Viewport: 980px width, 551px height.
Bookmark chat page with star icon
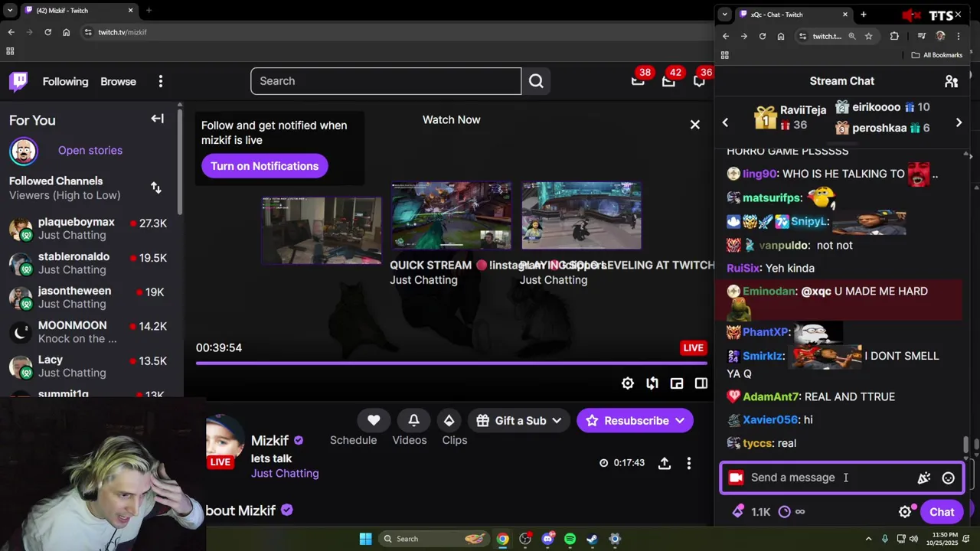[x=868, y=36]
